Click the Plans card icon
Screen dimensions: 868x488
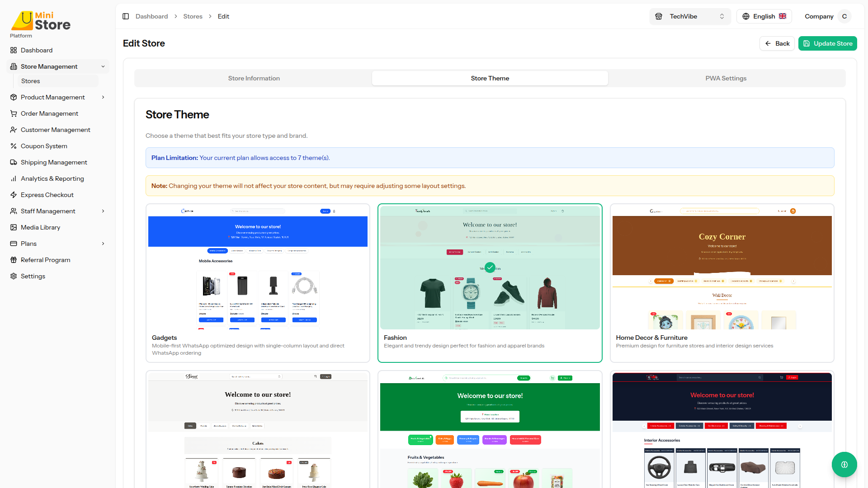(x=14, y=244)
